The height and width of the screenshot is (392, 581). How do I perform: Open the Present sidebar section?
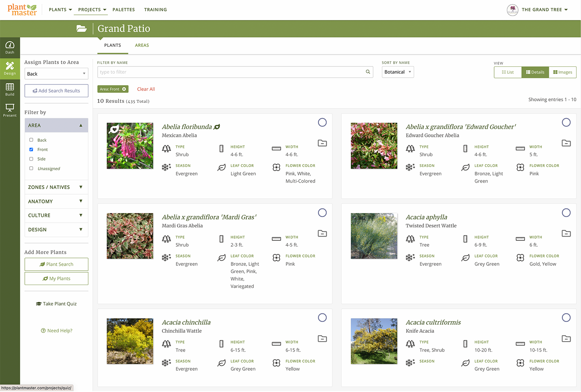click(x=10, y=110)
